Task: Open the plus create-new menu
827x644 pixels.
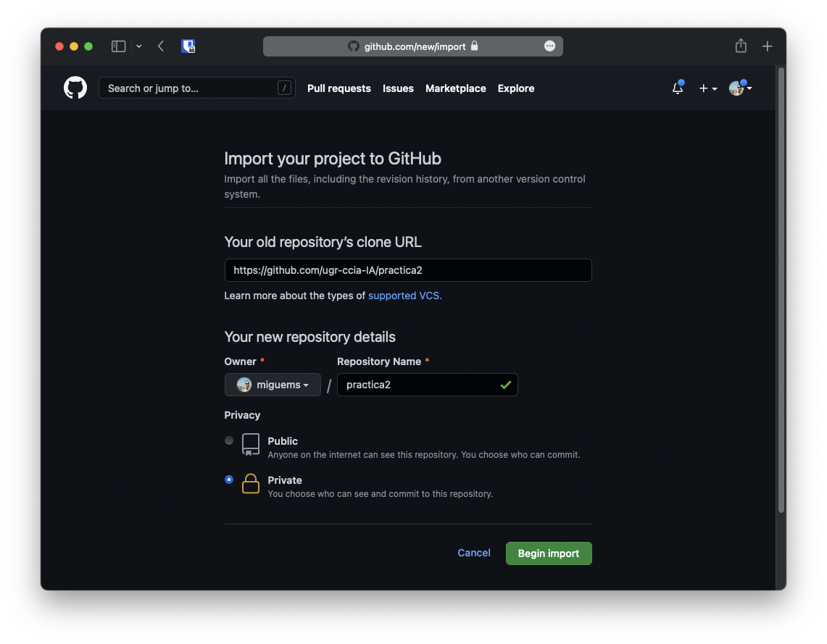Action: click(x=708, y=88)
